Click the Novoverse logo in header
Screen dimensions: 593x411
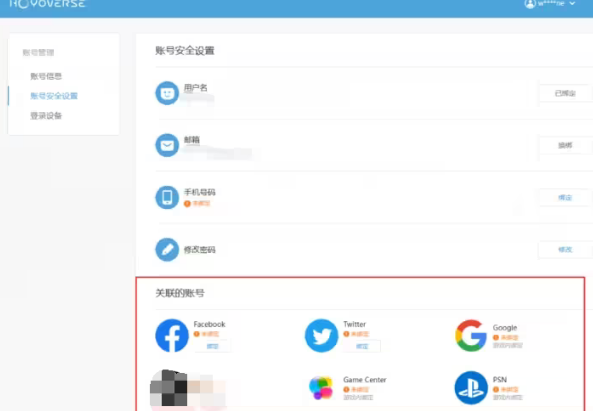click(47, 4)
